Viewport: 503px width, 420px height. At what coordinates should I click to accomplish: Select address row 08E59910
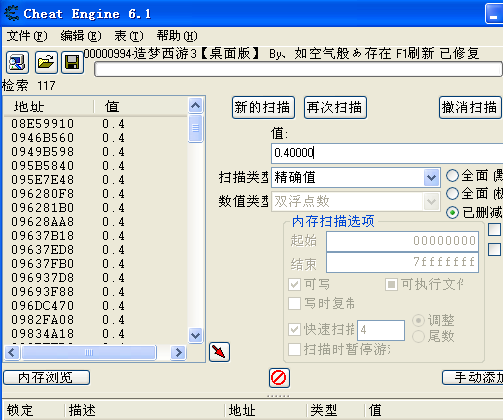coord(96,124)
